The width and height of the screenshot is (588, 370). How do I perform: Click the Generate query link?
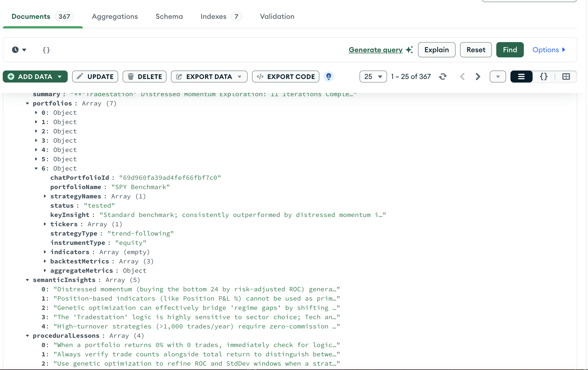click(x=375, y=50)
